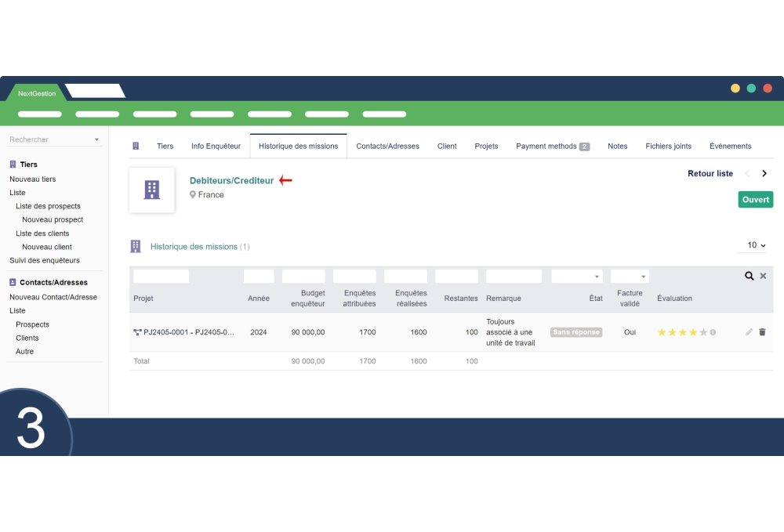
Task: Open the État filter dropdown
Action: 577,277
